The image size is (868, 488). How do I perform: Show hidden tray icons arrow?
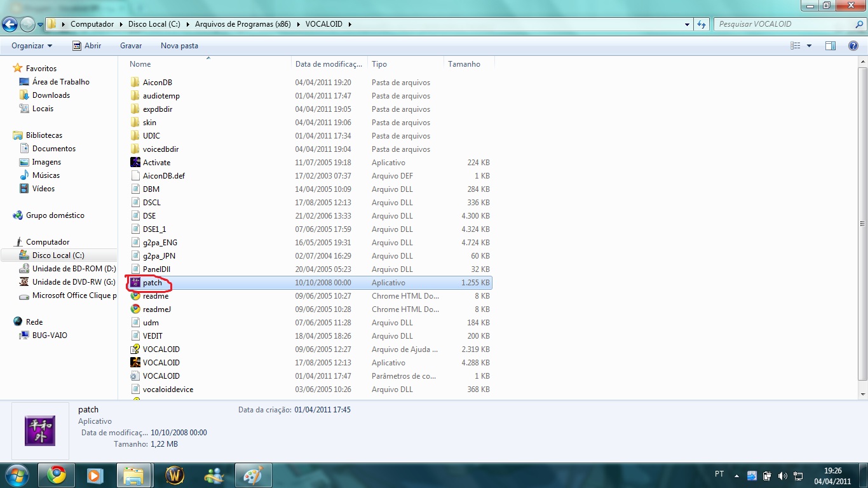(736, 476)
